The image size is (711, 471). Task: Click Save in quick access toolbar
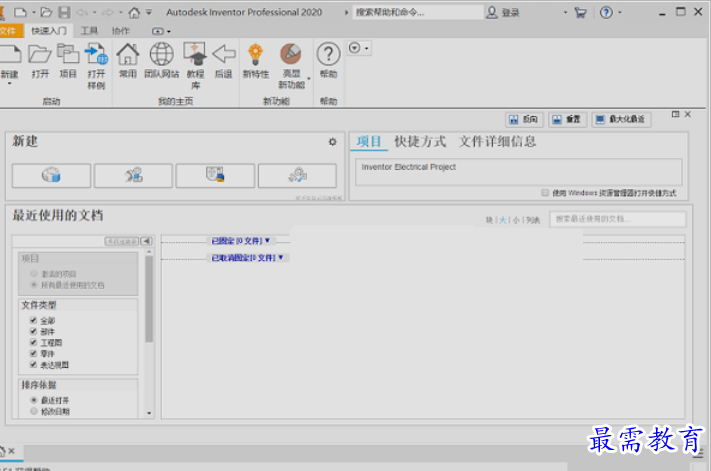(x=64, y=13)
